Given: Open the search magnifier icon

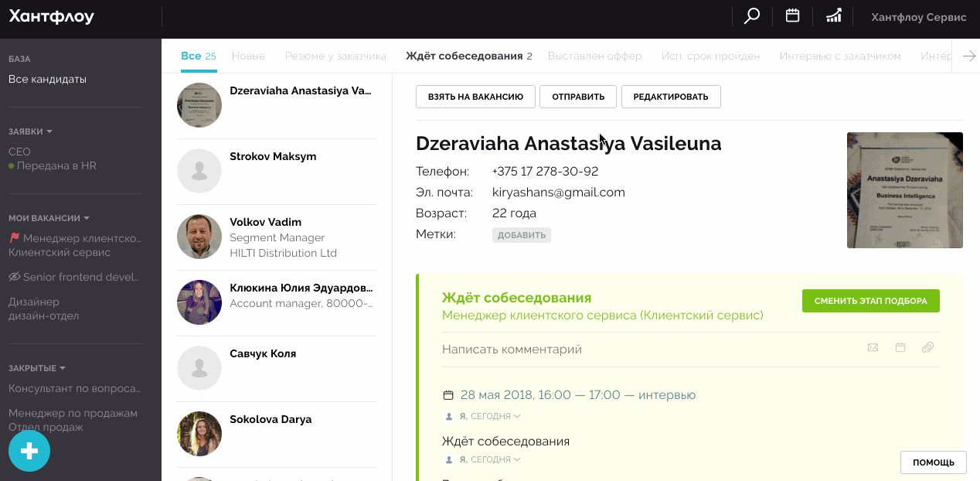Looking at the screenshot, I should [x=751, y=16].
